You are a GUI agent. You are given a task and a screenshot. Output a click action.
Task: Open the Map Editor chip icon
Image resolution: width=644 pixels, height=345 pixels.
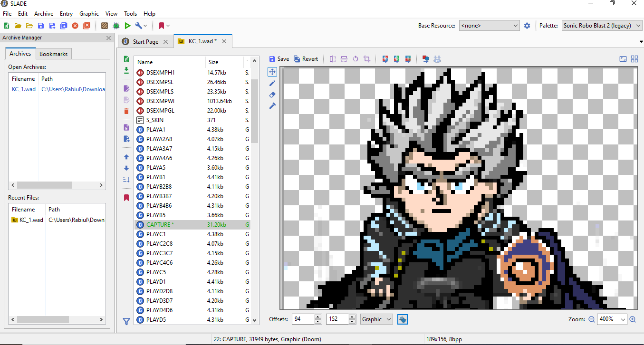(115, 26)
